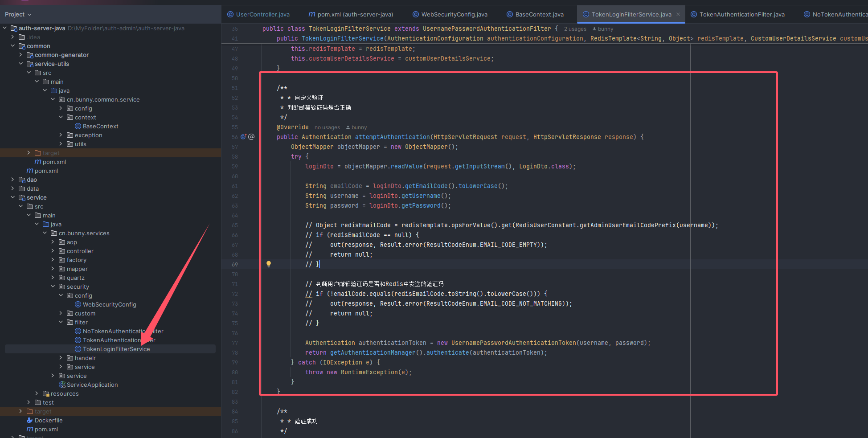Image resolution: width=868 pixels, height=438 pixels.
Task: Click the intention lightbulb on line 69
Action: coord(269,264)
